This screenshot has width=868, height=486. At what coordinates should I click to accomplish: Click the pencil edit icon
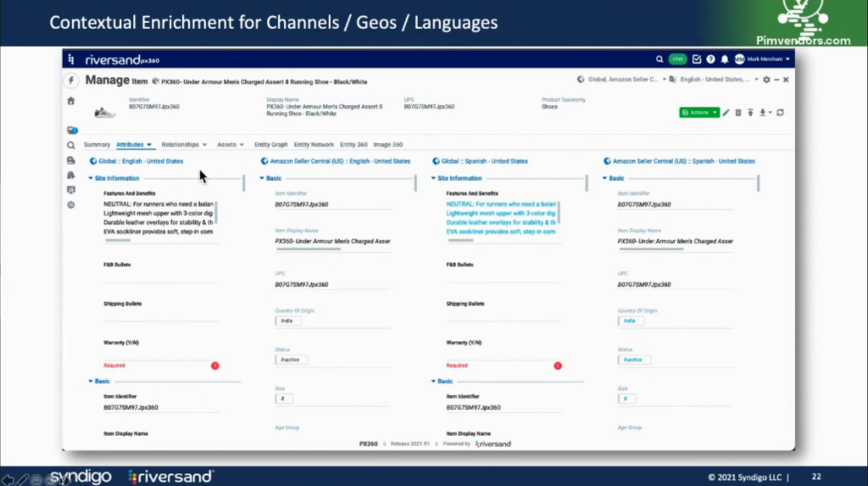pyautogui.click(x=726, y=113)
